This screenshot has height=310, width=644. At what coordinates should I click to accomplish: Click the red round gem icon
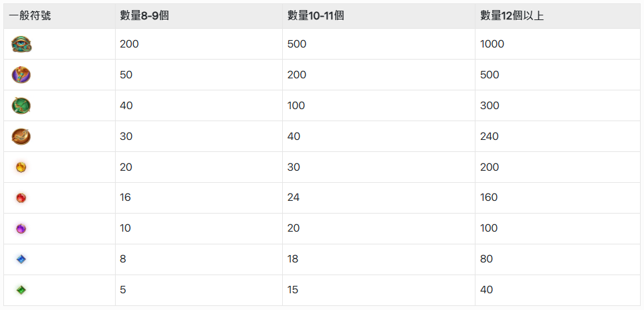point(21,198)
